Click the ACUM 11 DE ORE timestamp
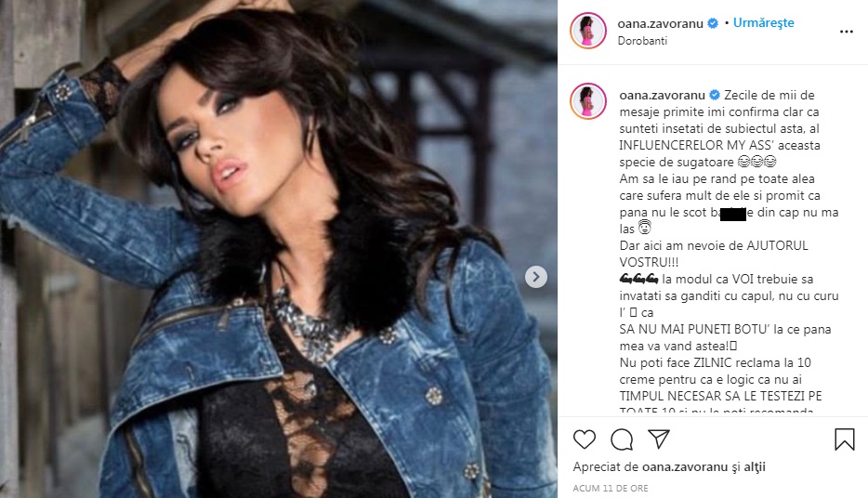 (x=611, y=488)
